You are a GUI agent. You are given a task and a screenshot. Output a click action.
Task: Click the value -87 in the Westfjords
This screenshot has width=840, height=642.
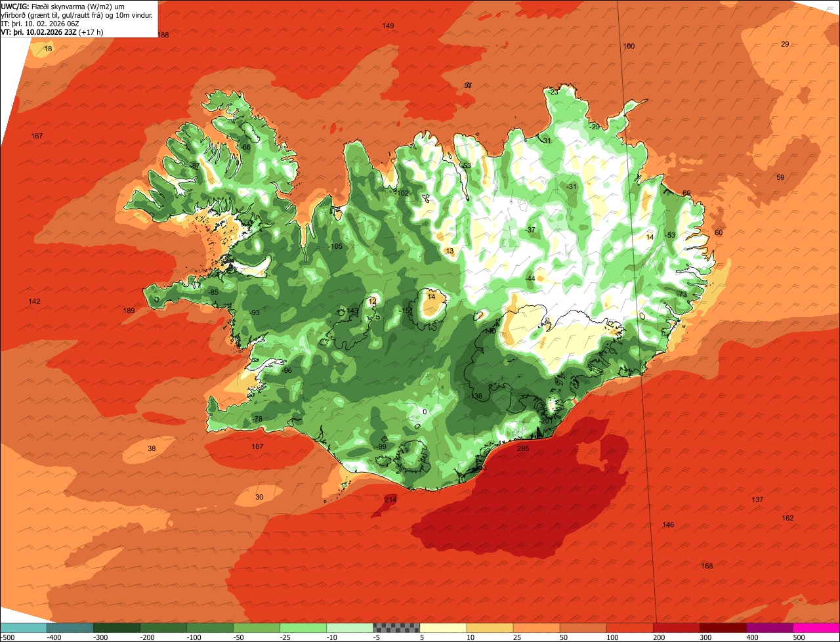click(194, 165)
